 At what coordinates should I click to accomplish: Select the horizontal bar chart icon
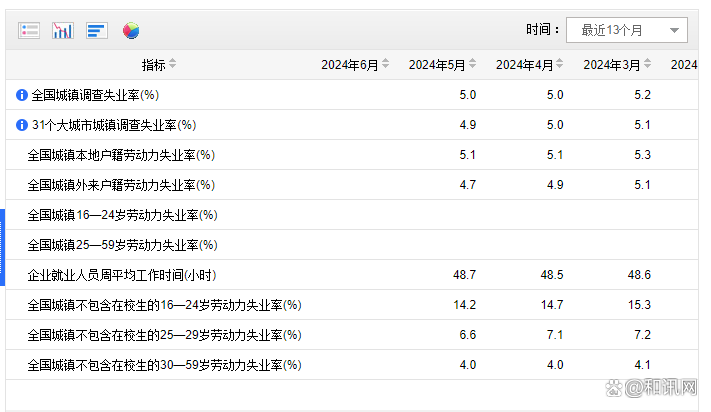(97, 31)
